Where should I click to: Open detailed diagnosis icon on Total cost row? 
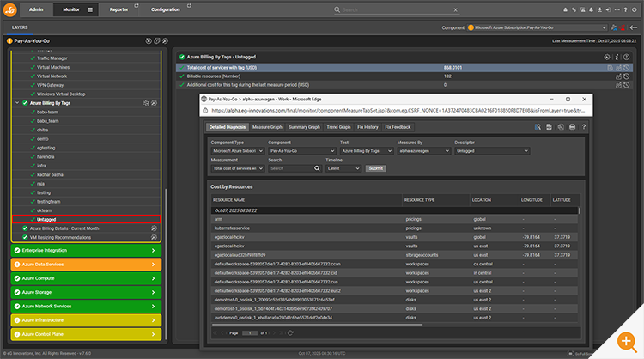point(611,68)
